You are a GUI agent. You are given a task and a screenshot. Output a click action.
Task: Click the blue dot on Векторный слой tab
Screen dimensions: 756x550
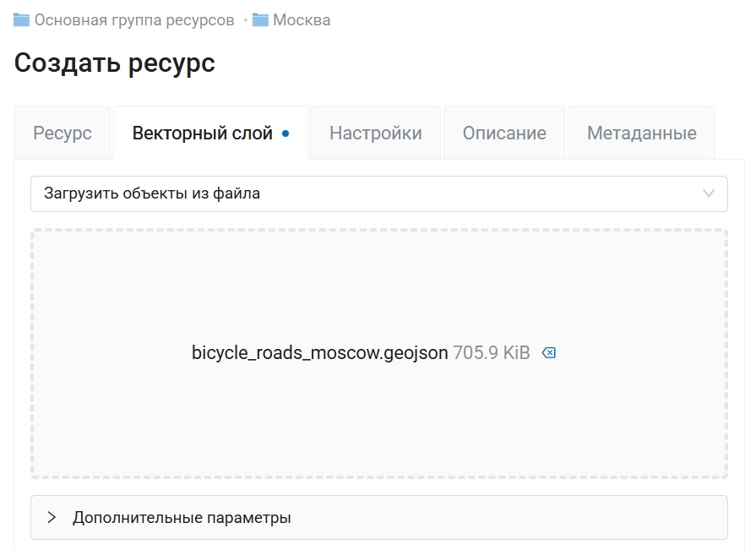286,133
